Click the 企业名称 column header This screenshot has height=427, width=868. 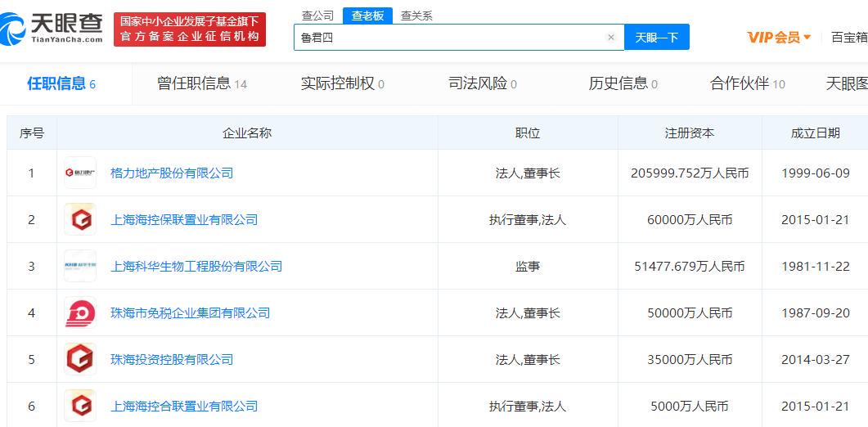click(x=247, y=133)
